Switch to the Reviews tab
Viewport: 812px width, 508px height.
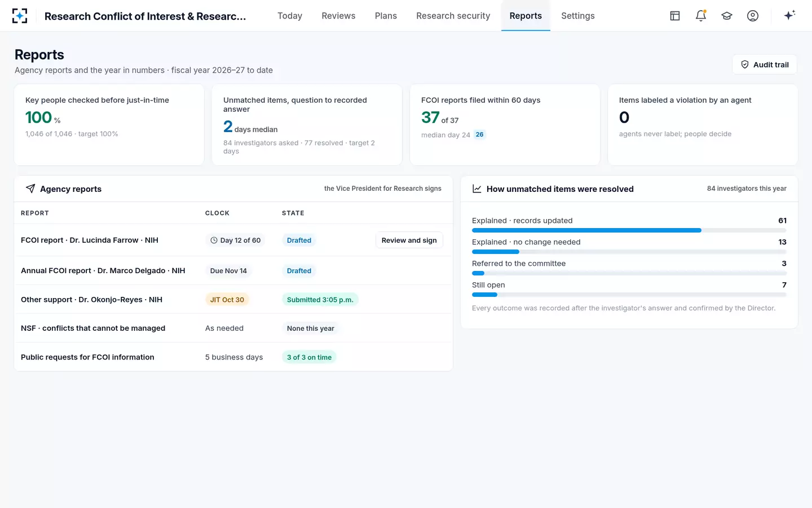338,16
